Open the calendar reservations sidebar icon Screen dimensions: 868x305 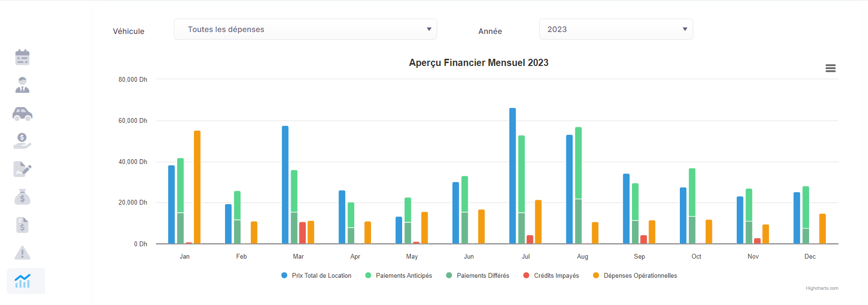click(23, 57)
